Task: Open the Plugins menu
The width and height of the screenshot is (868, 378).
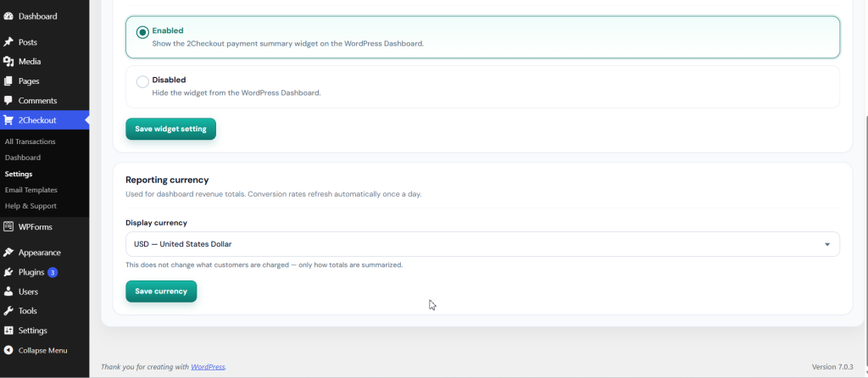Action: click(44, 272)
